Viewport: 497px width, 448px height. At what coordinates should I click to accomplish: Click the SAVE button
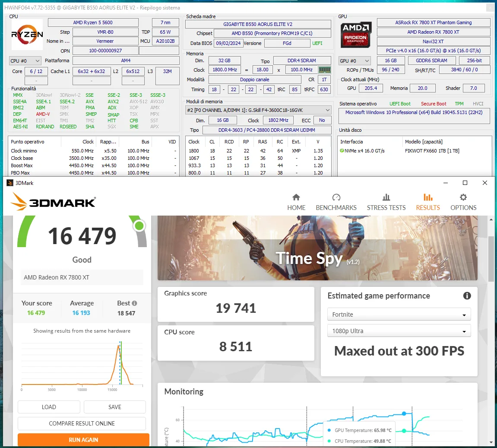(x=115, y=407)
